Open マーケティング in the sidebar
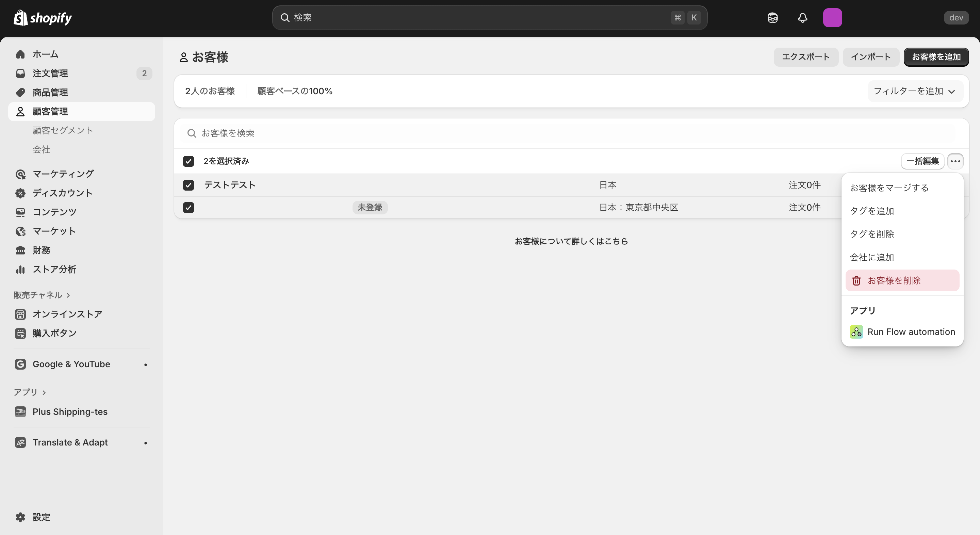Screen dimensions: 980x535 click(x=63, y=174)
